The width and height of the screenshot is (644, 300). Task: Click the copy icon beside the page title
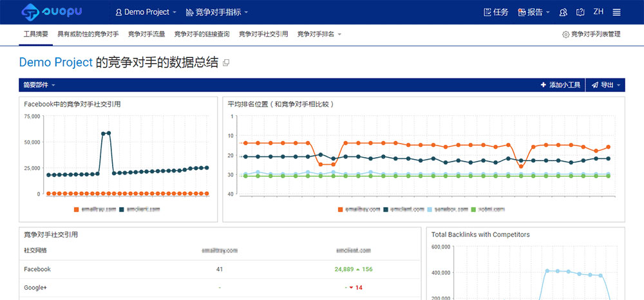(x=226, y=63)
